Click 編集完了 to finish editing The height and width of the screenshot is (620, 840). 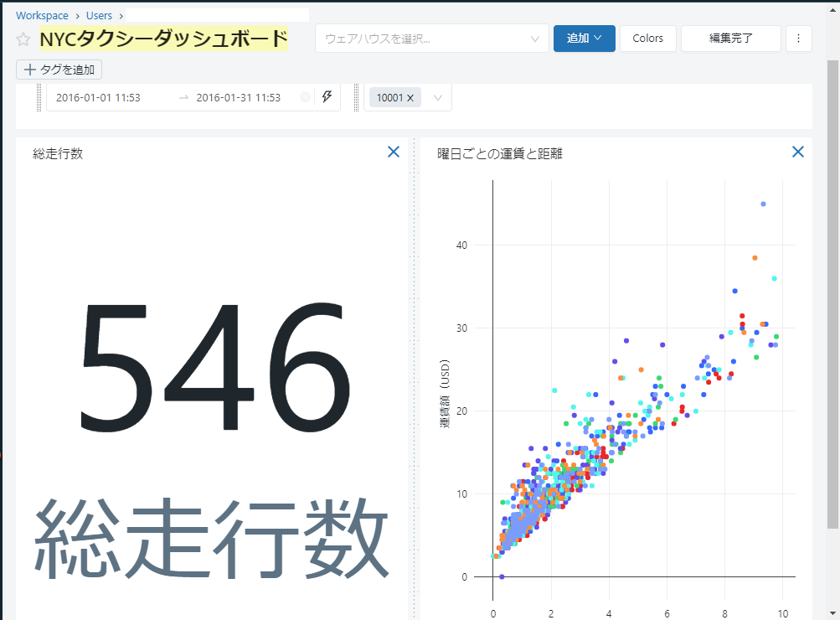tap(731, 38)
